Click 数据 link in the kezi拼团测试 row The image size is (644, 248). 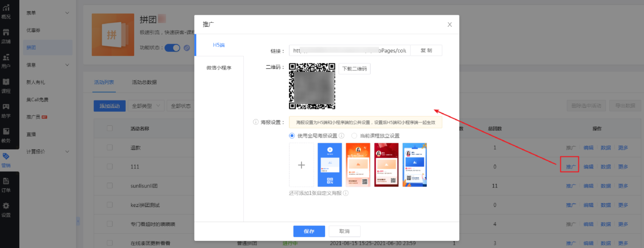pos(606,205)
